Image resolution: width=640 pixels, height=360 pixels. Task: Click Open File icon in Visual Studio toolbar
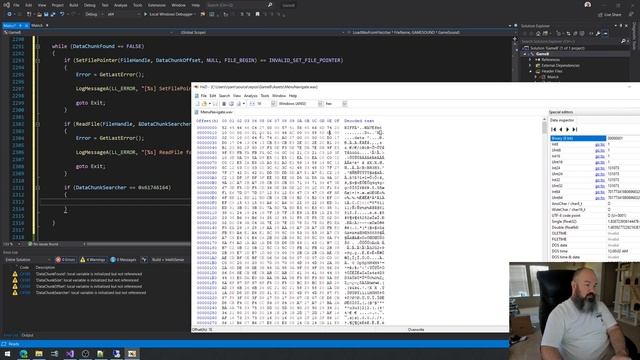39,14
